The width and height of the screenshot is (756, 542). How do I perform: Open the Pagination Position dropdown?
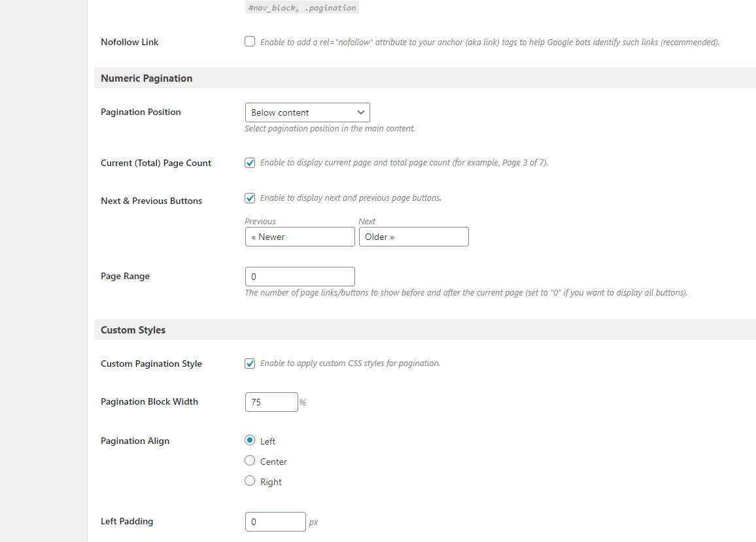(307, 112)
